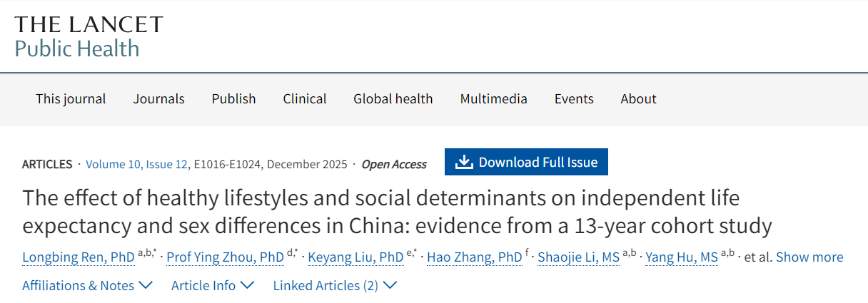Image resolution: width=868 pixels, height=303 pixels.
Task: Open the About menu
Action: point(638,99)
